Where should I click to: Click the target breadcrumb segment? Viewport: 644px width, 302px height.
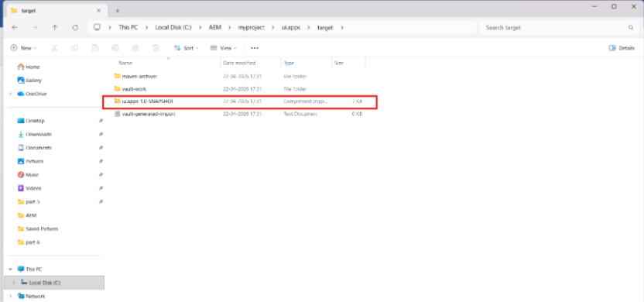point(325,28)
